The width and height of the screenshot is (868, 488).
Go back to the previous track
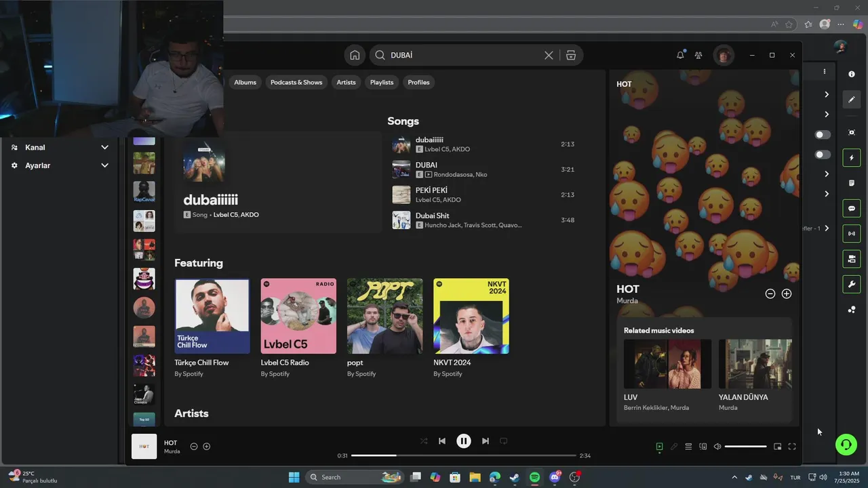click(442, 441)
